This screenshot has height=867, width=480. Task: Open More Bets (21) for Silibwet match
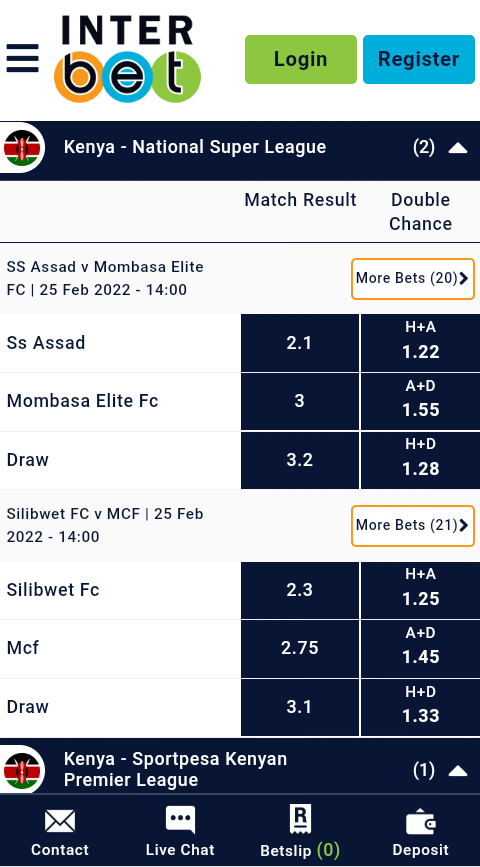click(x=413, y=525)
